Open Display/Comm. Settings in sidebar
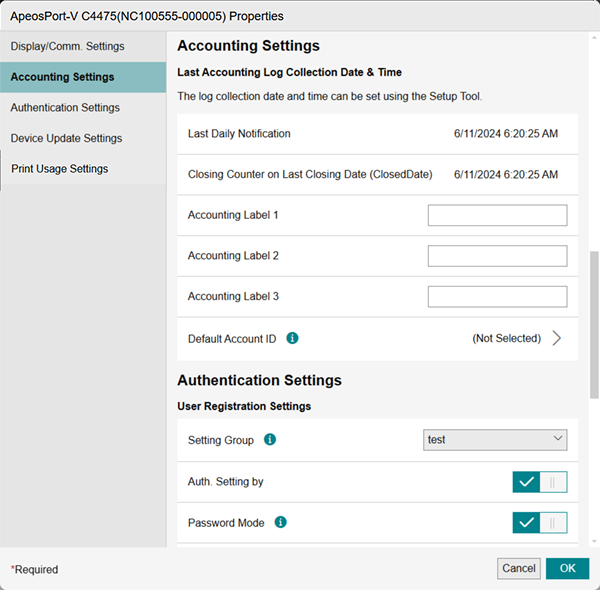This screenshot has width=600, height=590. point(83,46)
